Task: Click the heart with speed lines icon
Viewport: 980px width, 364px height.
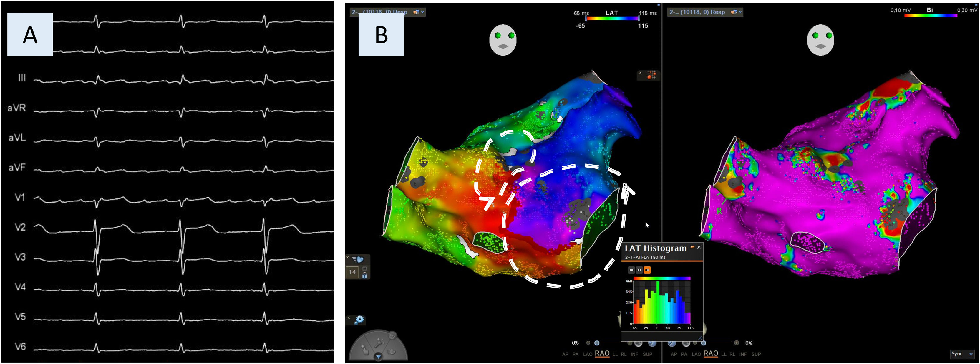Action: tap(358, 260)
